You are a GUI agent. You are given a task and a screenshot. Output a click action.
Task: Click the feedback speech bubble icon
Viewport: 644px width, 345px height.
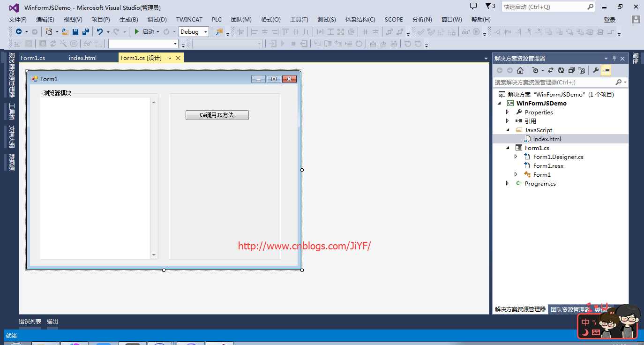pyautogui.click(x=473, y=6)
